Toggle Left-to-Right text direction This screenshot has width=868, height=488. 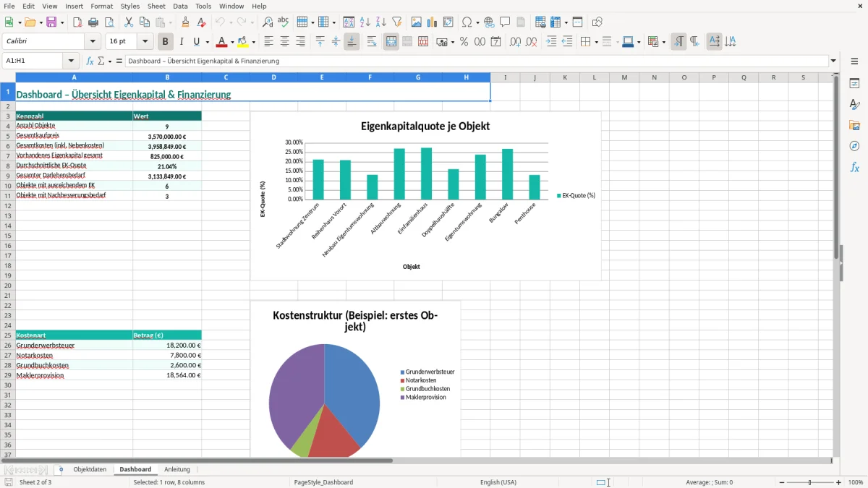678,42
